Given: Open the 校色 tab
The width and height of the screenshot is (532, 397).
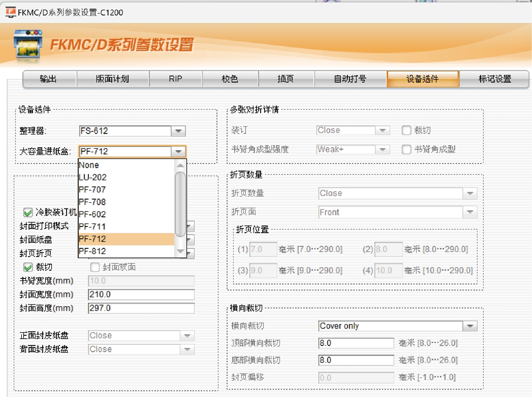Looking at the screenshot, I should [x=230, y=79].
